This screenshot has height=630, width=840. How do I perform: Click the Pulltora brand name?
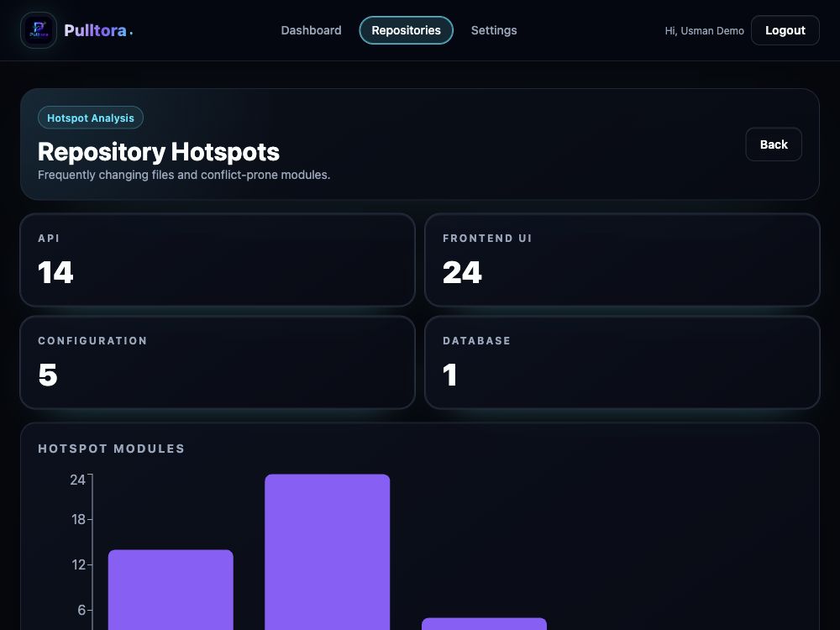click(x=96, y=30)
